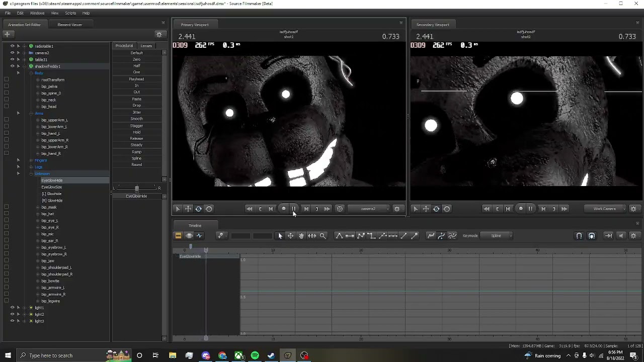Apply the Default procedural preset
The width and height of the screenshot is (644, 362).
tap(137, 53)
